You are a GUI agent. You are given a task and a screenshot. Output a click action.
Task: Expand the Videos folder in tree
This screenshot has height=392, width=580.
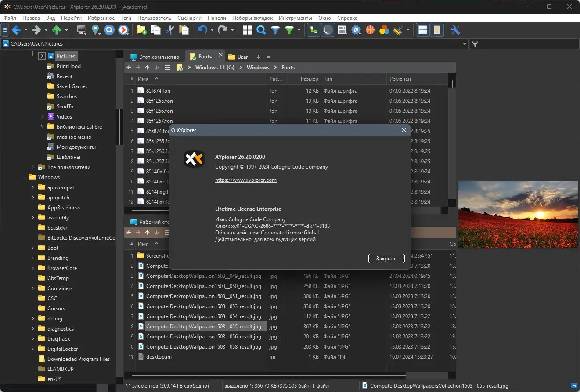click(x=42, y=117)
